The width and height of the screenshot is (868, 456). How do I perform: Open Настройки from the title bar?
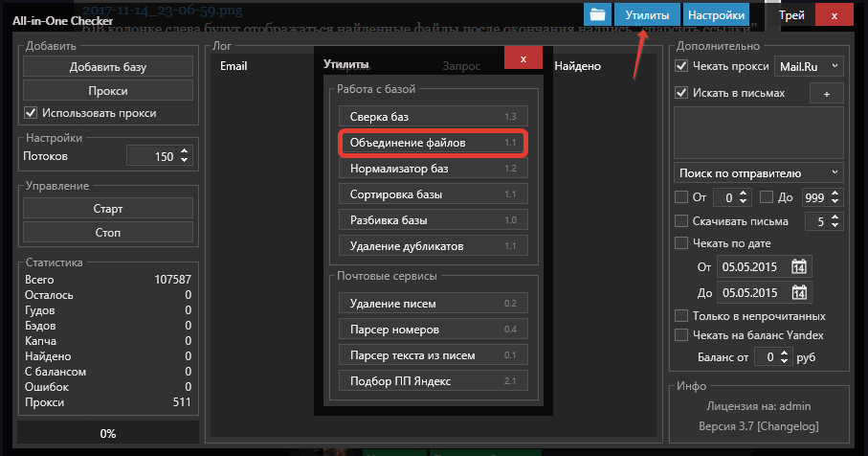[x=716, y=15]
